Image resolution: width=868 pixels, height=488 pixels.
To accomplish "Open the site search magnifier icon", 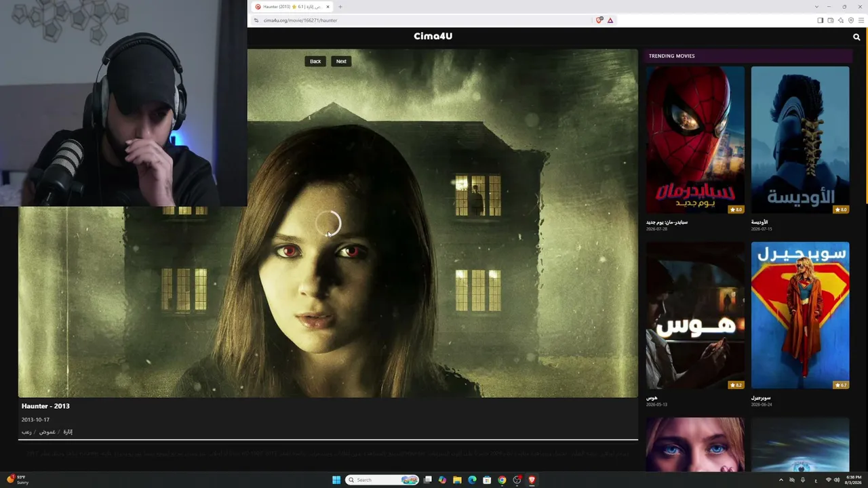I will click(x=856, y=37).
